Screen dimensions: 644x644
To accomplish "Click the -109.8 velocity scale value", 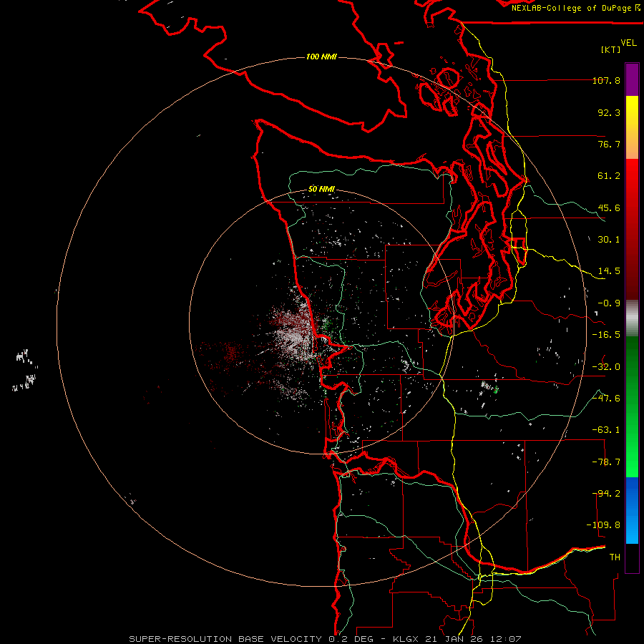I will (603, 525).
